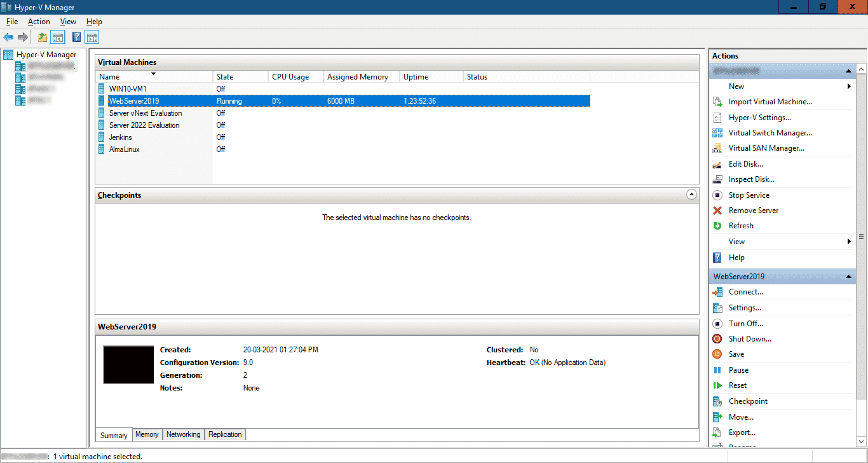Save the WebServer2019 state
Viewport: 868px width, 463px height.
tap(736, 354)
